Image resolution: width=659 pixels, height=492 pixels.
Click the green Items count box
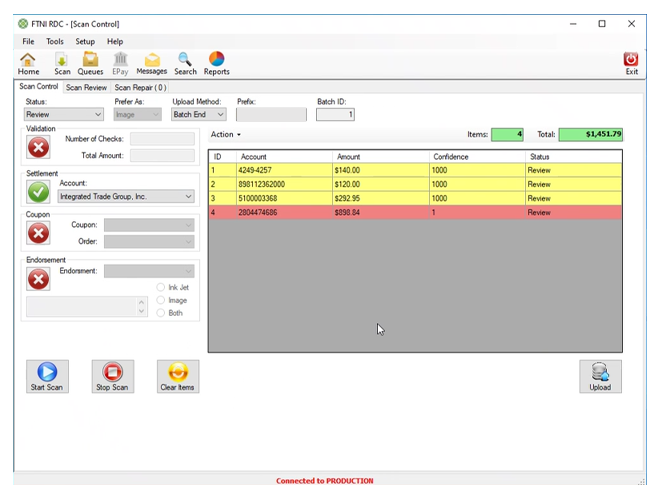pos(507,134)
